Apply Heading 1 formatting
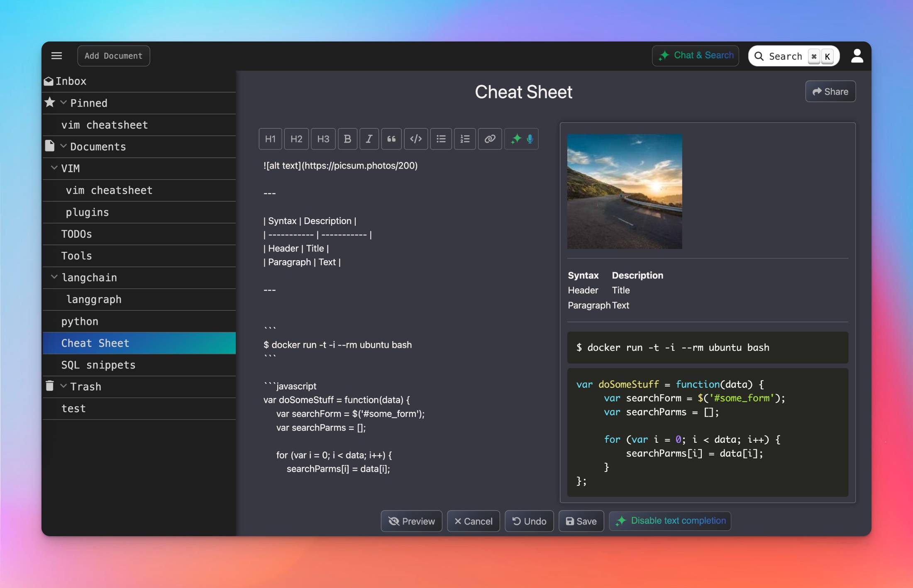The width and height of the screenshot is (913, 588). click(x=270, y=139)
